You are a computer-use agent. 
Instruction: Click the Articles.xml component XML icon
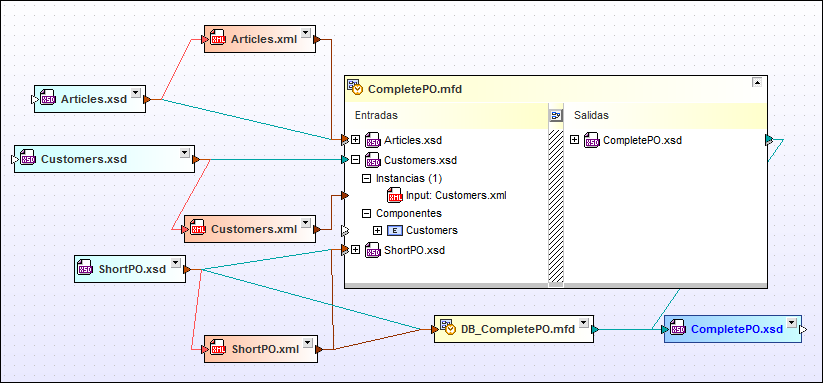pos(218,38)
